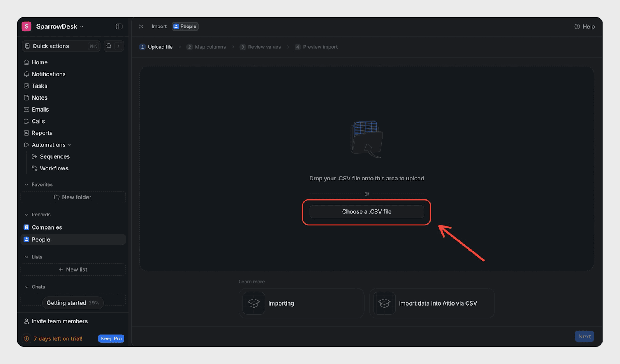The width and height of the screenshot is (620, 364).
Task: Collapse the Favorites section
Action: coord(26,185)
